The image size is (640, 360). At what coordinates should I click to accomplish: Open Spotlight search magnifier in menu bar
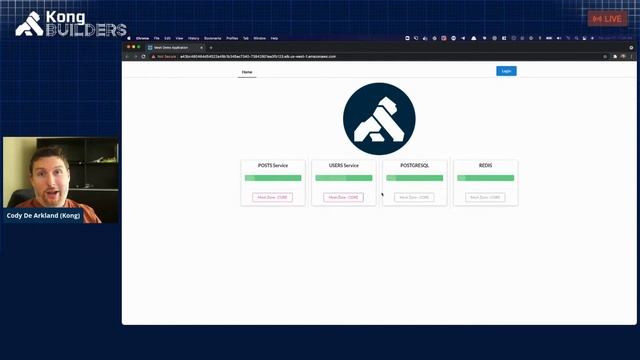click(576, 38)
